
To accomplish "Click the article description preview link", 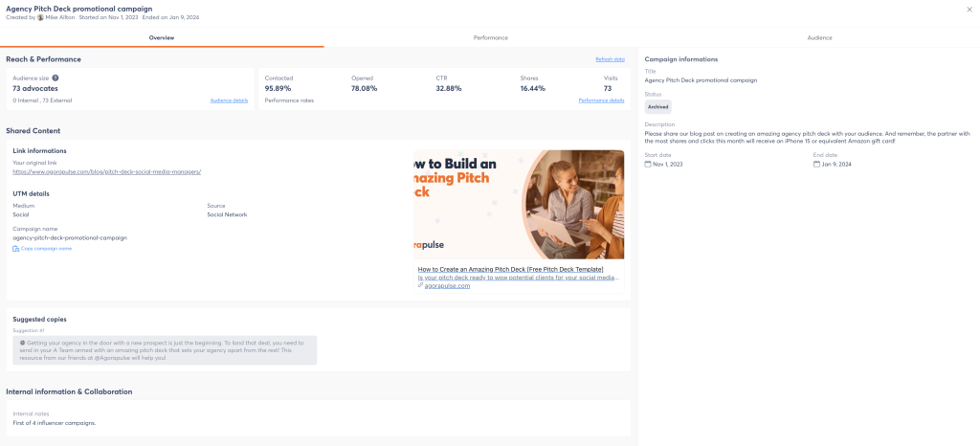I will pos(519,278).
